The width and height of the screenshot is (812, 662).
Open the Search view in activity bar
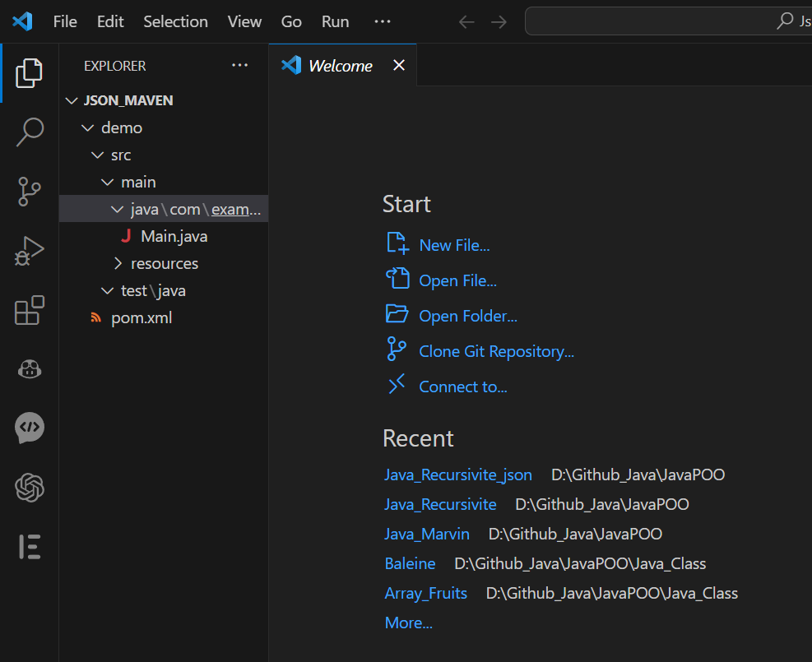click(30, 132)
